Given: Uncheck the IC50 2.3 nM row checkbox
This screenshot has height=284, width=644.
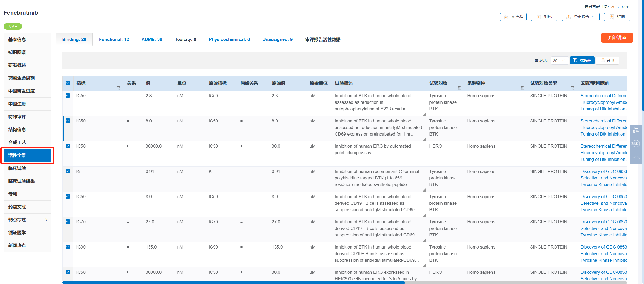Looking at the screenshot, I should pos(68,96).
